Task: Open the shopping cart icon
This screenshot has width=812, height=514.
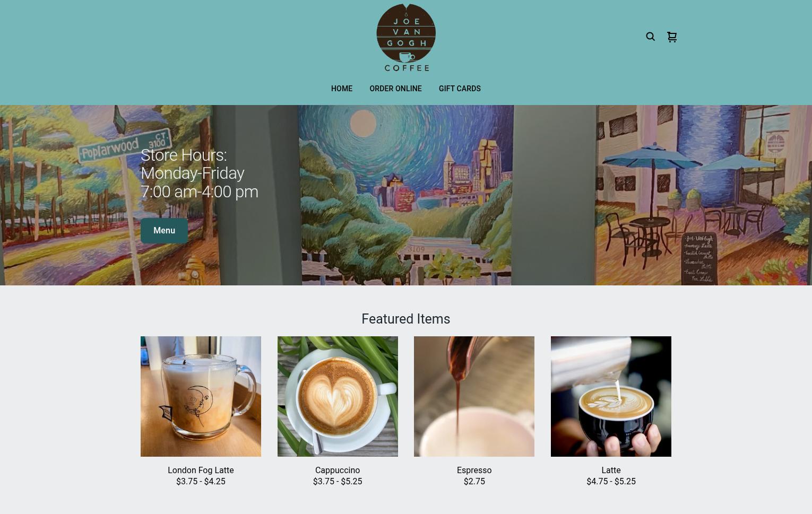Action: pyautogui.click(x=672, y=37)
